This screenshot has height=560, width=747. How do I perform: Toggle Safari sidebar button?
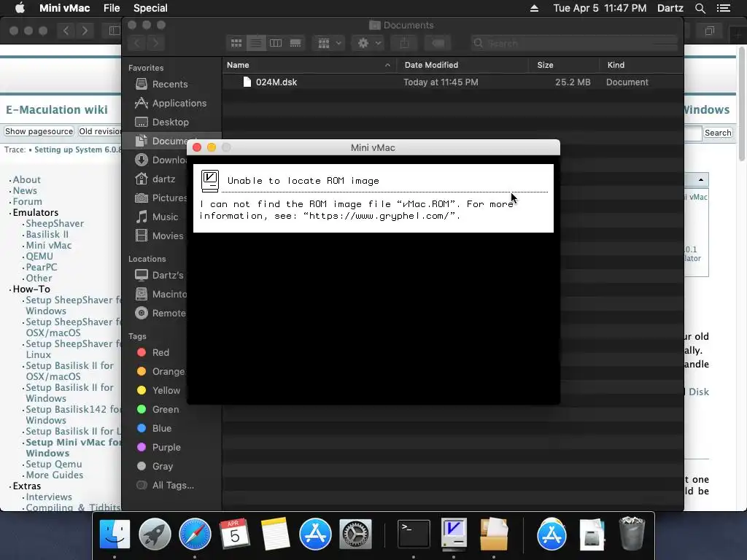pyautogui.click(x=114, y=31)
